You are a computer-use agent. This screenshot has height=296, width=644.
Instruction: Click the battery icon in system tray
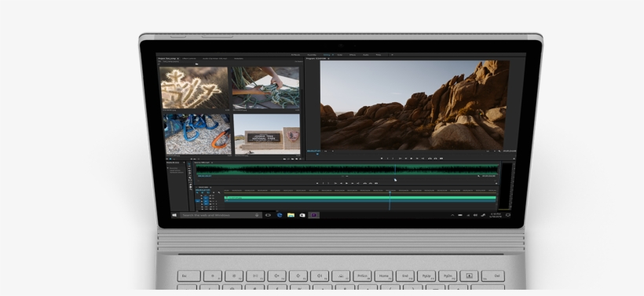pyautogui.click(x=460, y=215)
